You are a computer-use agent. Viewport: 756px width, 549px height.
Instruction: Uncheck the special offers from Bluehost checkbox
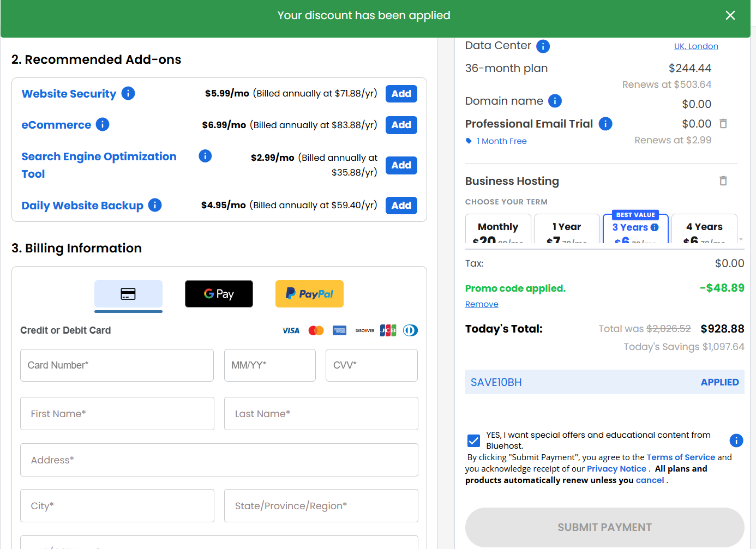click(x=473, y=441)
